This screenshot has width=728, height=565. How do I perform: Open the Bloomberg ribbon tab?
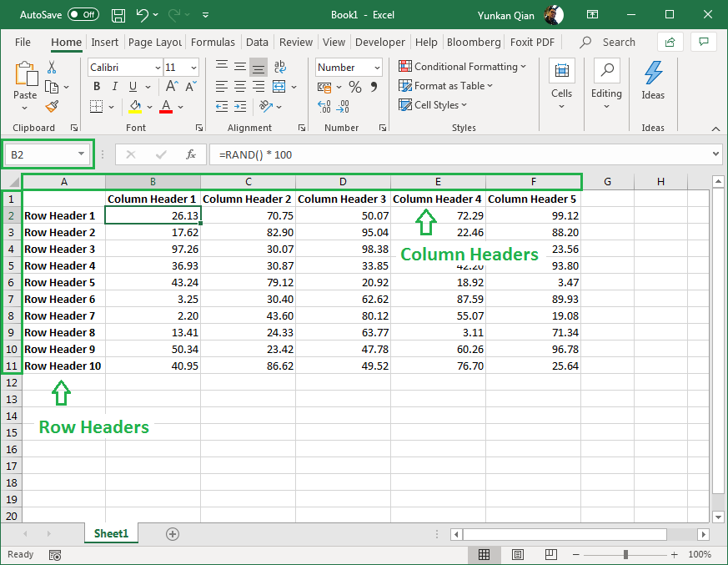pyautogui.click(x=473, y=42)
